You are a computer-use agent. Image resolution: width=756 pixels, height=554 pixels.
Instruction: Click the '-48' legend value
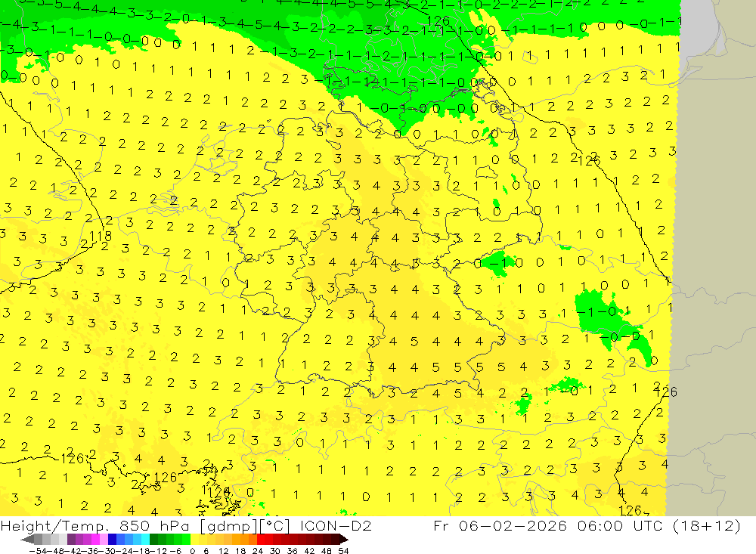(56, 551)
